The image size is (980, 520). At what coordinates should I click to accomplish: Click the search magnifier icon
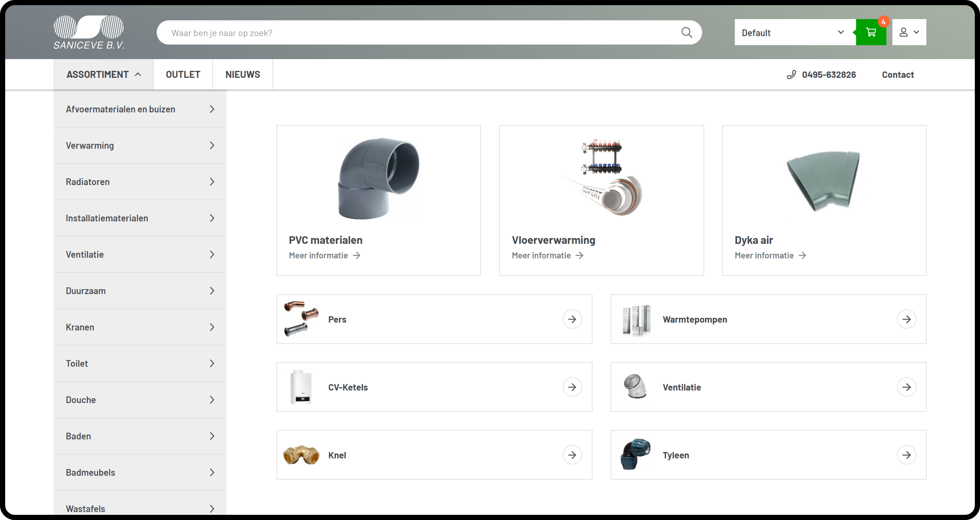pyautogui.click(x=686, y=32)
